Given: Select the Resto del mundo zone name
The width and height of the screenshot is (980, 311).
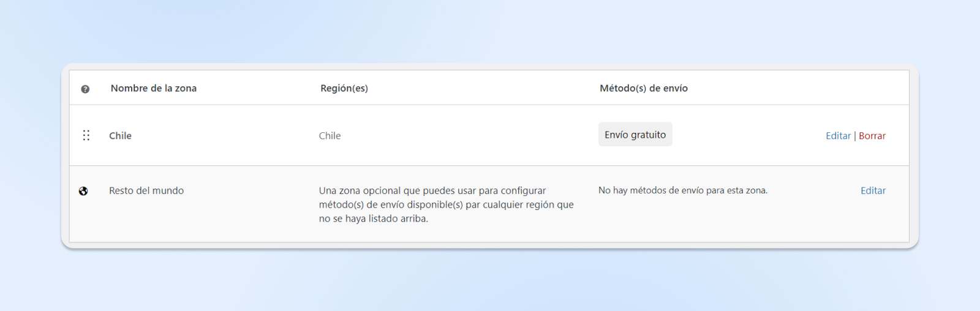Looking at the screenshot, I should (x=146, y=191).
